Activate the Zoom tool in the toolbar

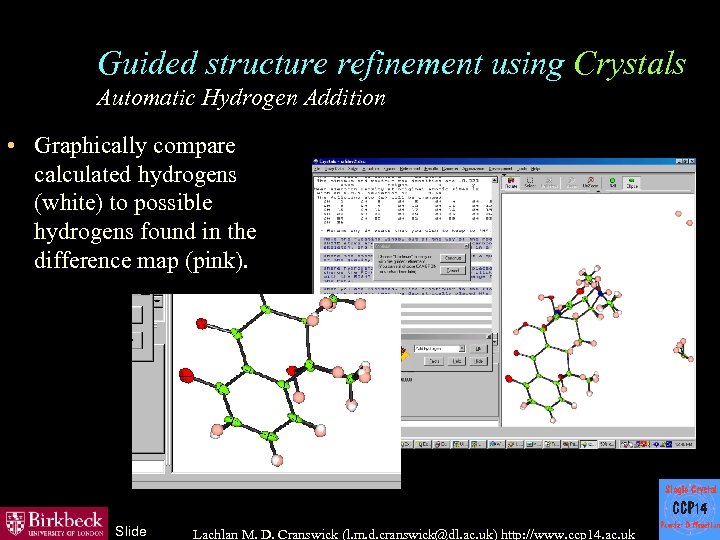coord(571,183)
